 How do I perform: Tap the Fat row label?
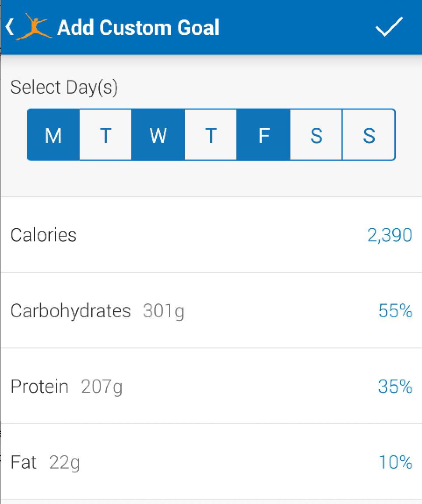point(24,462)
